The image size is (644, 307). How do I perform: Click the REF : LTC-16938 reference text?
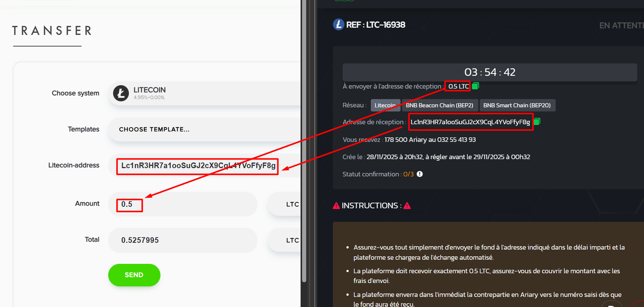(x=376, y=25)
